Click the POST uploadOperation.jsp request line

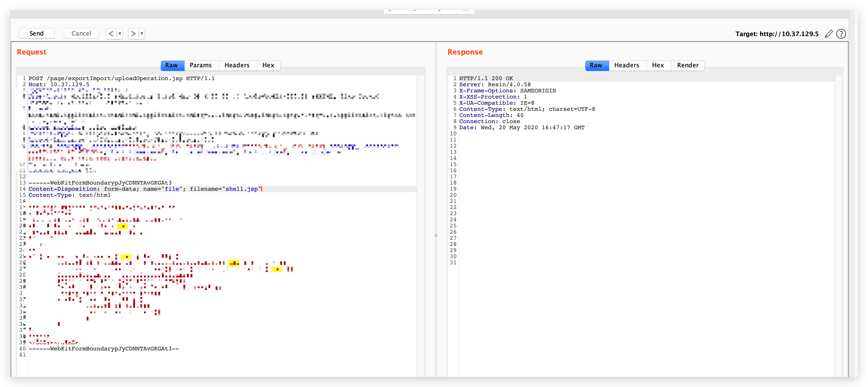pyautogui.click(x=121, y=79)
